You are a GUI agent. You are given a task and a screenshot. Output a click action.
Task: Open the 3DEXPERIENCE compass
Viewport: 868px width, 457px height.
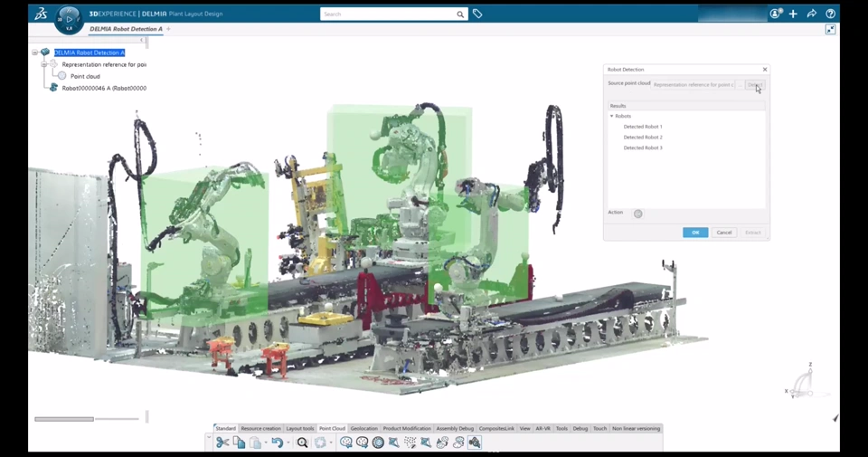tap(70, 19)
